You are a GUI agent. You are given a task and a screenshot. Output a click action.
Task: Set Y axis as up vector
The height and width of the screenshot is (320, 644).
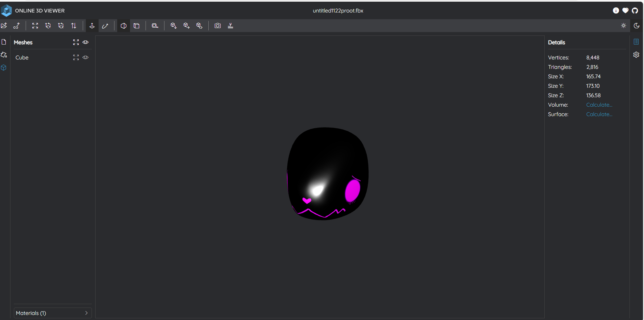[x=48, y=26]
